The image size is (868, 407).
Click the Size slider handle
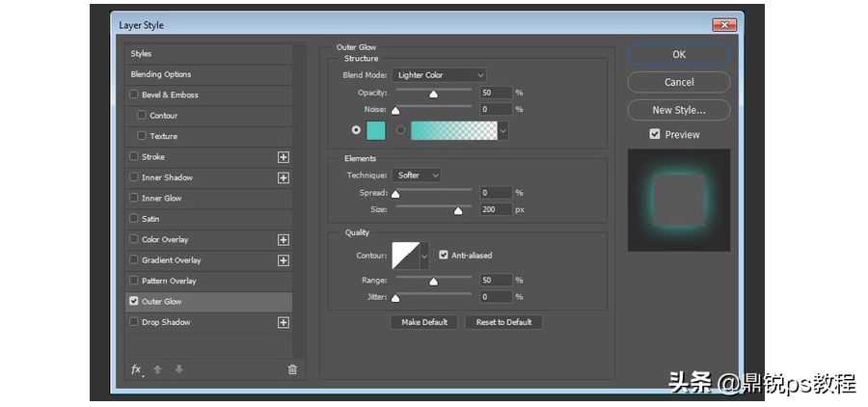(458, 211)
